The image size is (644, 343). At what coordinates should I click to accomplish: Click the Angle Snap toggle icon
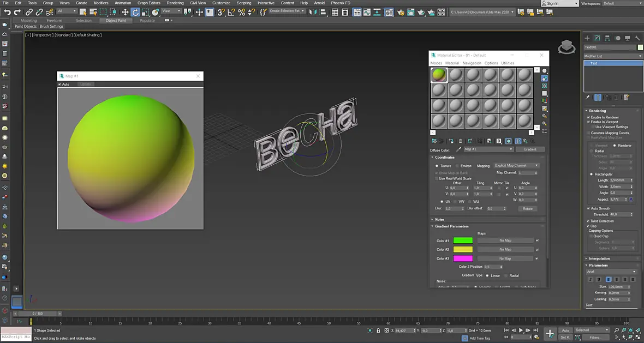(x=231, y=13)
